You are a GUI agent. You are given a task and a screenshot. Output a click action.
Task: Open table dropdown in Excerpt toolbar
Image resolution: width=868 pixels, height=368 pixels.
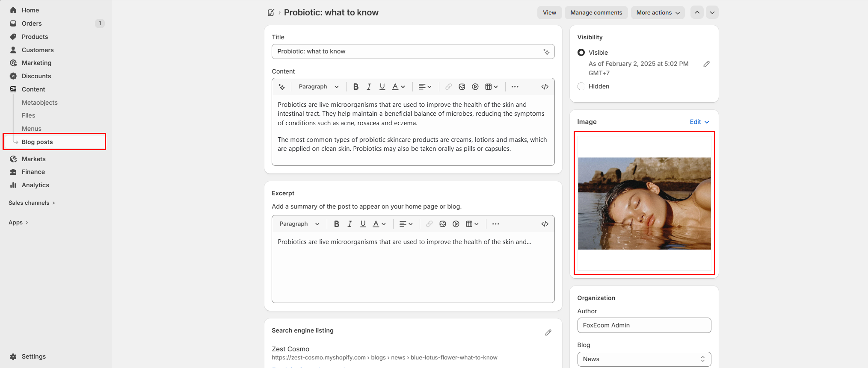[x=472, y=224]
